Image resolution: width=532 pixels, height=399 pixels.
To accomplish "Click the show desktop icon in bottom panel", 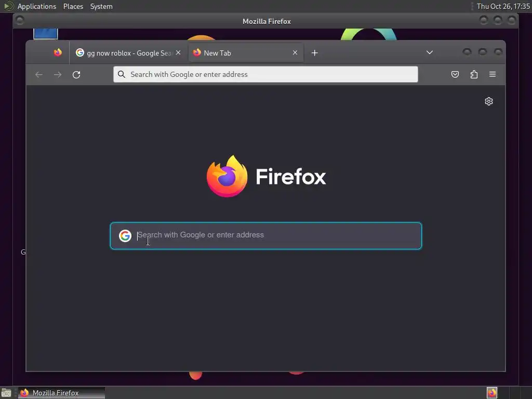I will (6, 393).
